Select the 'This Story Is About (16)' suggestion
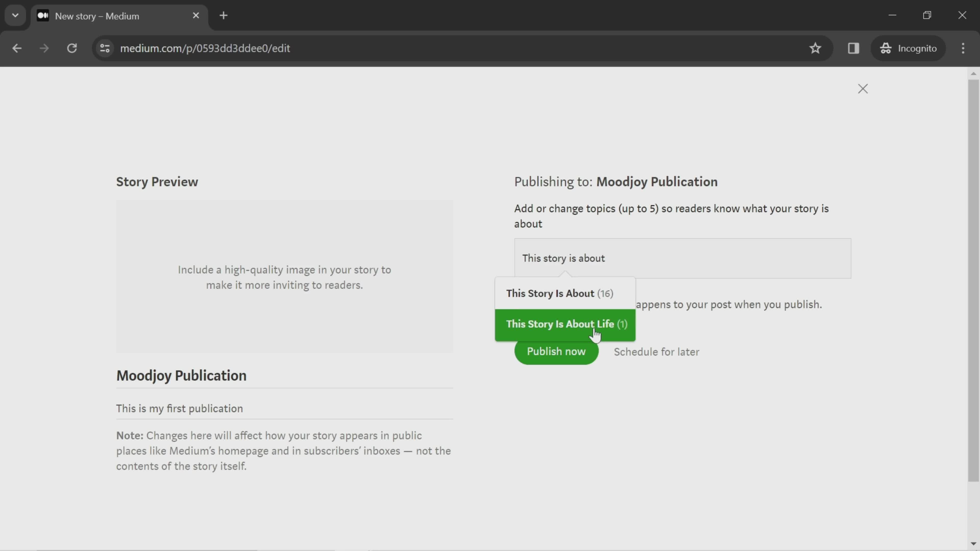The width and height of the screenshot is (980, 551). tap(565, 293)
